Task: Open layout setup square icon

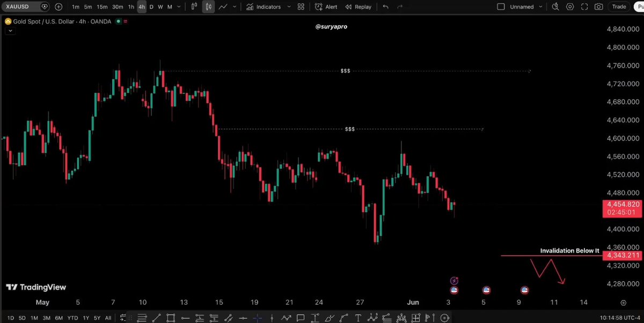Action: [x=501, y=7]
